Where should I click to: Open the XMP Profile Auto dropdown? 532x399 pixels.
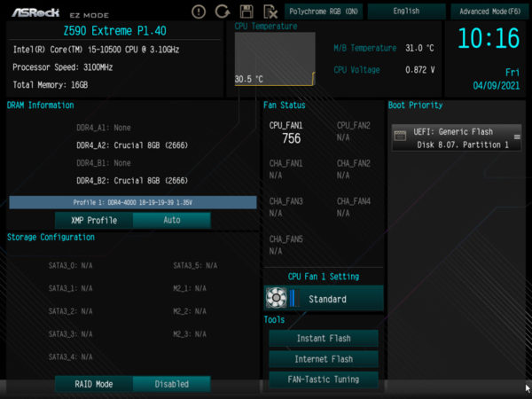click(x=172, y=220)
